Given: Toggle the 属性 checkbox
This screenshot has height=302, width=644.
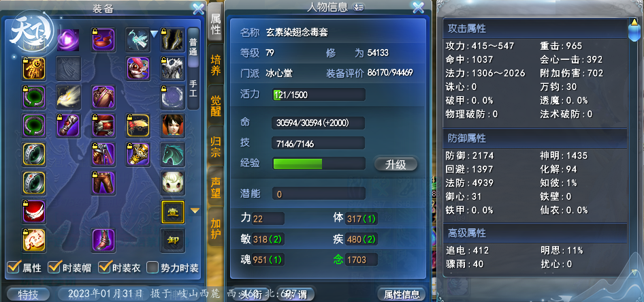Looking at the screenshot, I should 14,267.
